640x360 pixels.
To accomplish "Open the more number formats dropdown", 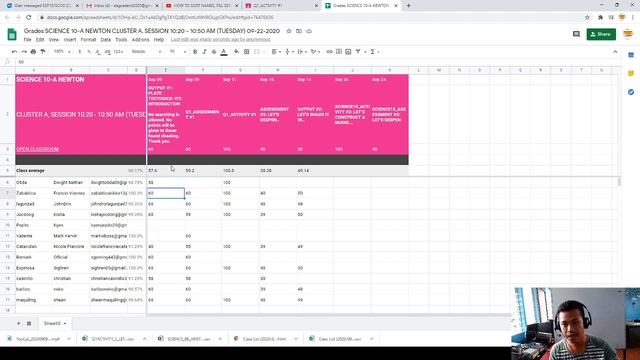I will point(118,52).
